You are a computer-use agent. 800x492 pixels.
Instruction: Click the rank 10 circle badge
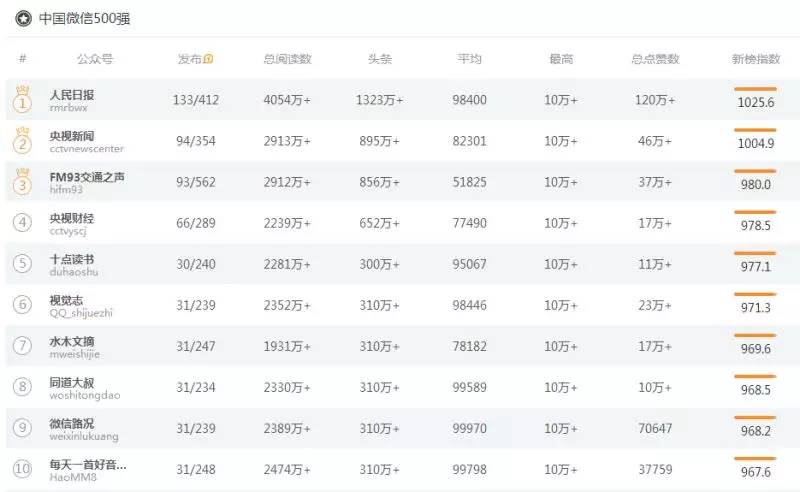tap(22, 469)
